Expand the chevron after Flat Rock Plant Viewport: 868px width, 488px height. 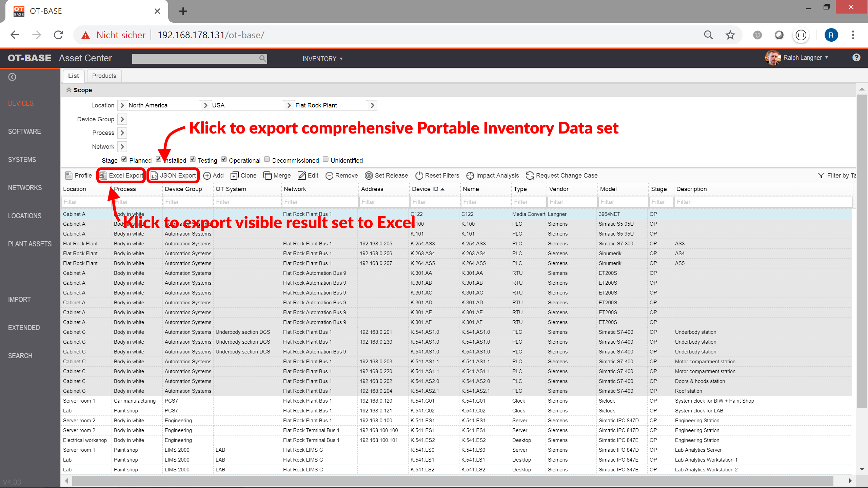(373, 105)
